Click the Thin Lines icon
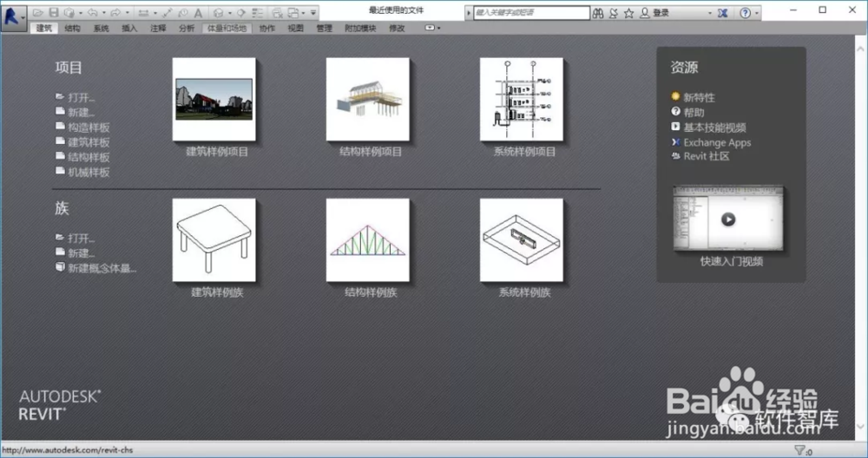Image resolution: width=868 pixels, height=458 pixels. [x=258, y=12]
